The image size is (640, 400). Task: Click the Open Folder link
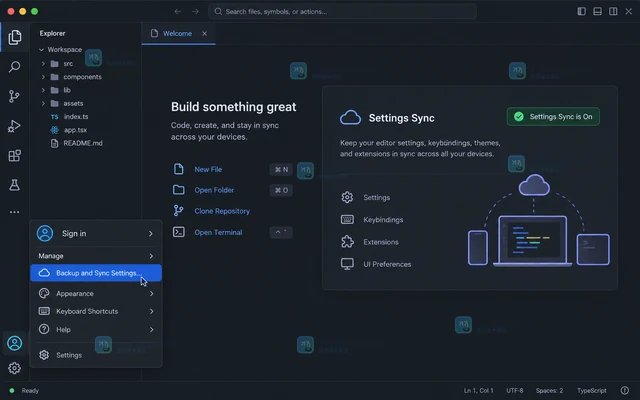(x=214, y=190)
